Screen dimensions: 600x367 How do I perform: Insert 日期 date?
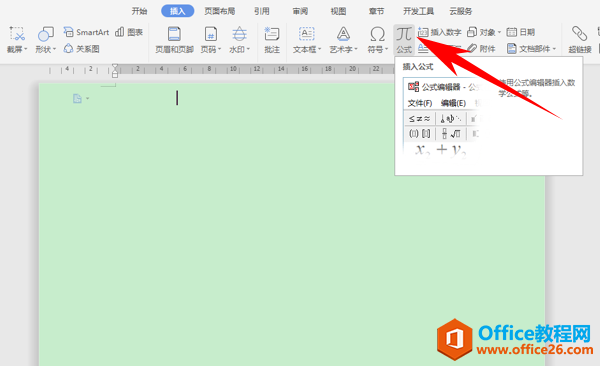[x=520, y=32]
